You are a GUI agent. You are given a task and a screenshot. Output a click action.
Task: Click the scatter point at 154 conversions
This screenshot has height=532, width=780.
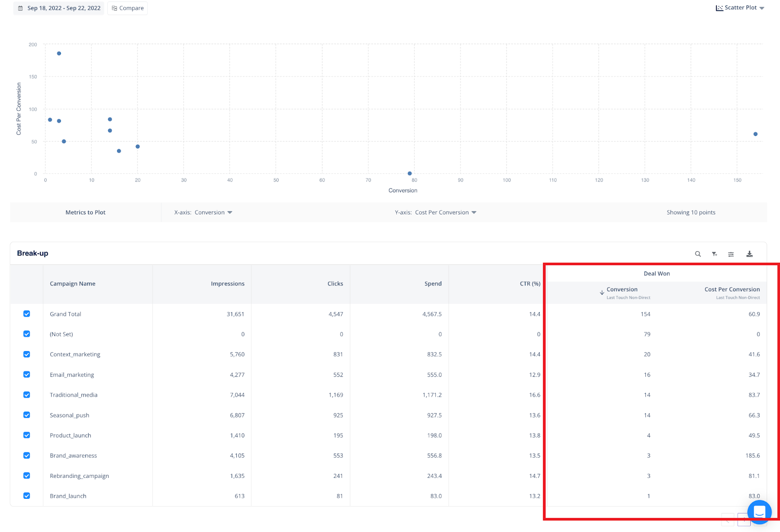click(x=756, y=134)
